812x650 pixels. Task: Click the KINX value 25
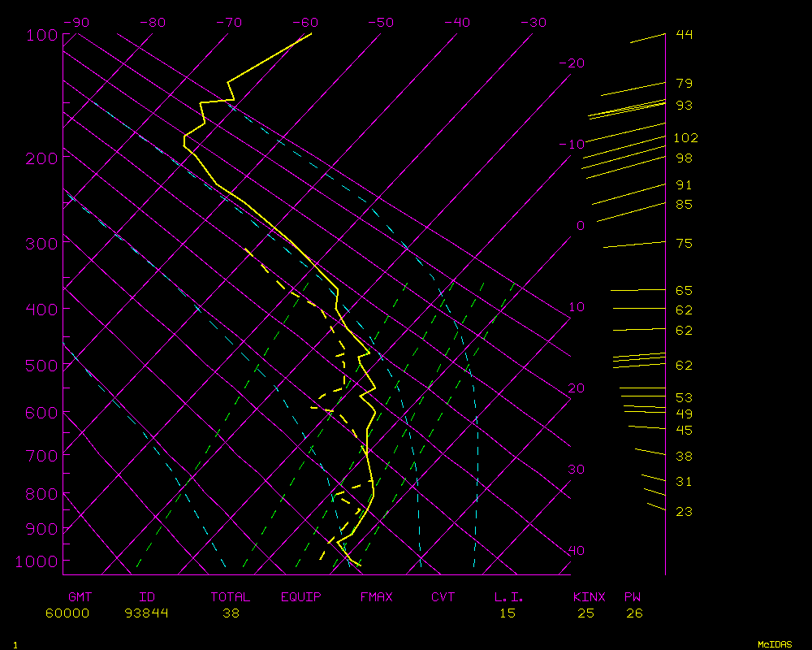click(x=585, y=613)
